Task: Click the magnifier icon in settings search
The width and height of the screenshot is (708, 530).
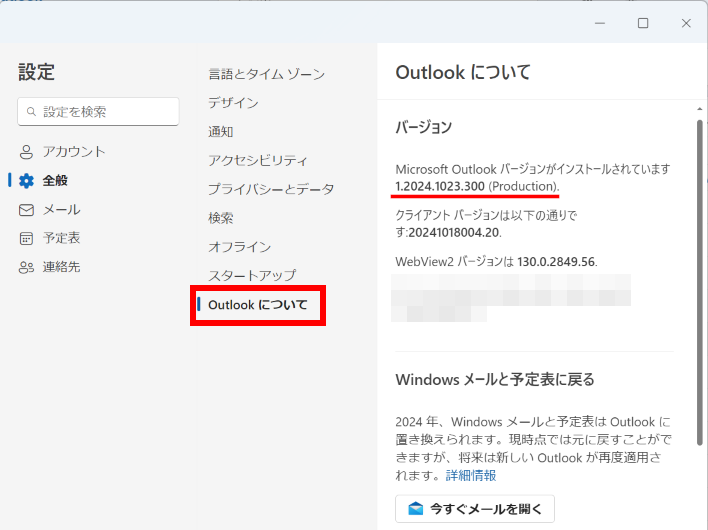Action: point(31,112)
